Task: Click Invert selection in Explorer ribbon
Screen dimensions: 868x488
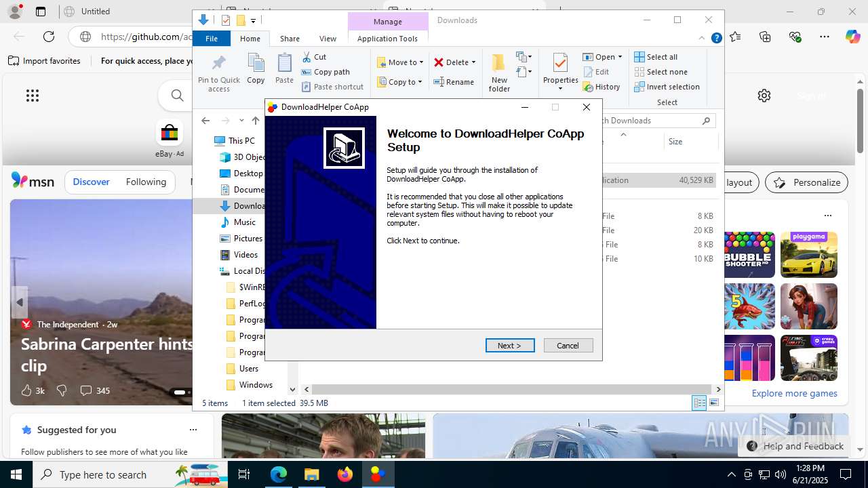Action: point(667,87)
